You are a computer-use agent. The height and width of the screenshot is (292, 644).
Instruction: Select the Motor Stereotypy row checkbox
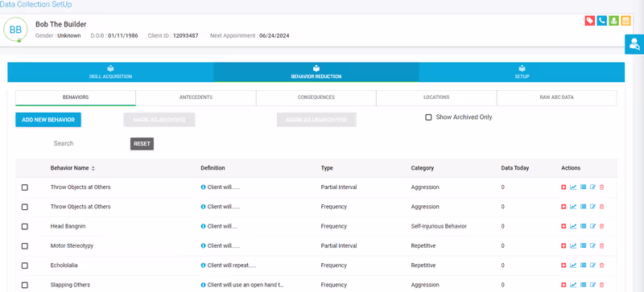[x=25, y=246]
